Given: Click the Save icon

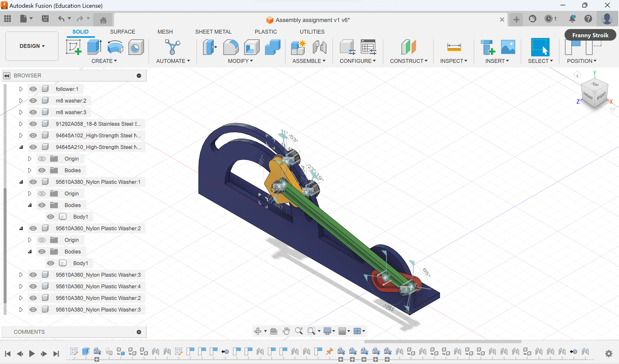Looking at the screenshot, I should 45,19.
